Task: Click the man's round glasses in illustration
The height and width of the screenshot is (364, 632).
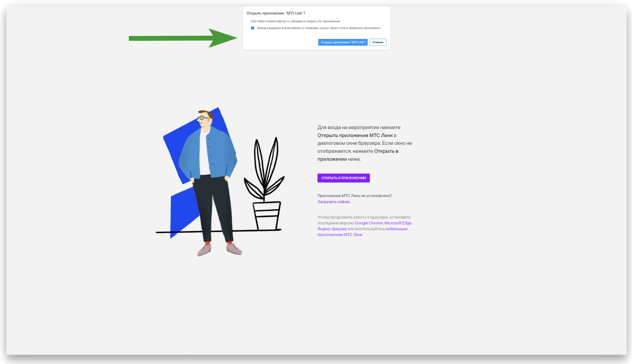Action: (202, 118)
